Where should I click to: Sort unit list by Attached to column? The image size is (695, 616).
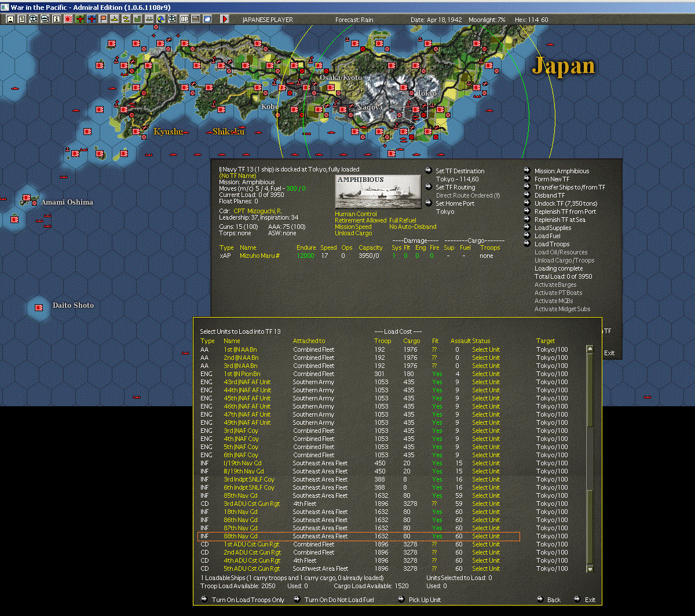pyautogui.click(x=309, y=341)
